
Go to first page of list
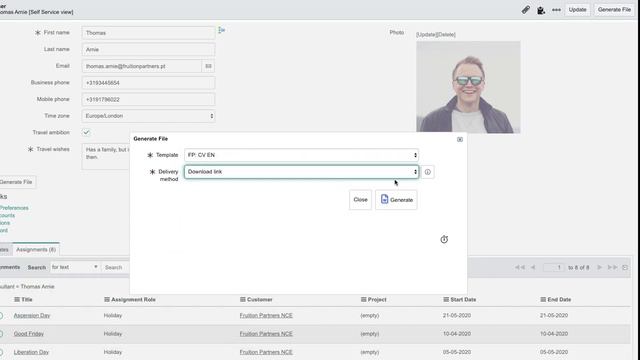520,267
